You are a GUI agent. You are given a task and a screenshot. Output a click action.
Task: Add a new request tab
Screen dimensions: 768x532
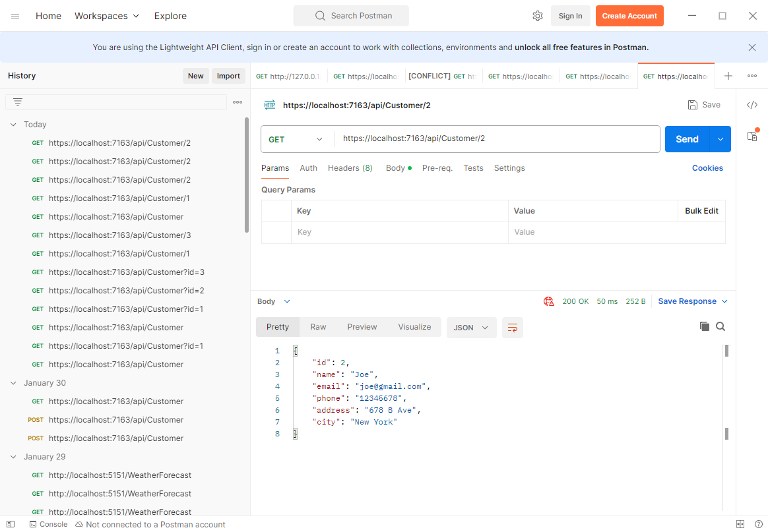click(728, 76)
